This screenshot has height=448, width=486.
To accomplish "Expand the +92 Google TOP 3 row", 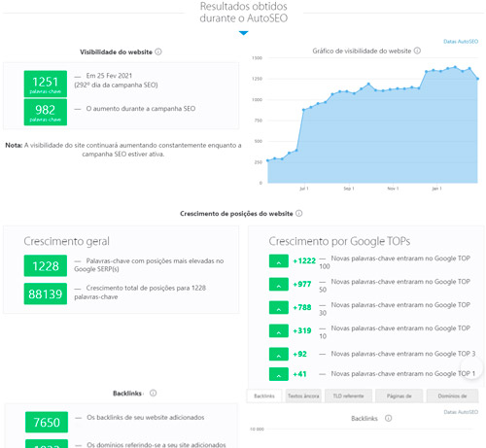I will pos(279,354).
